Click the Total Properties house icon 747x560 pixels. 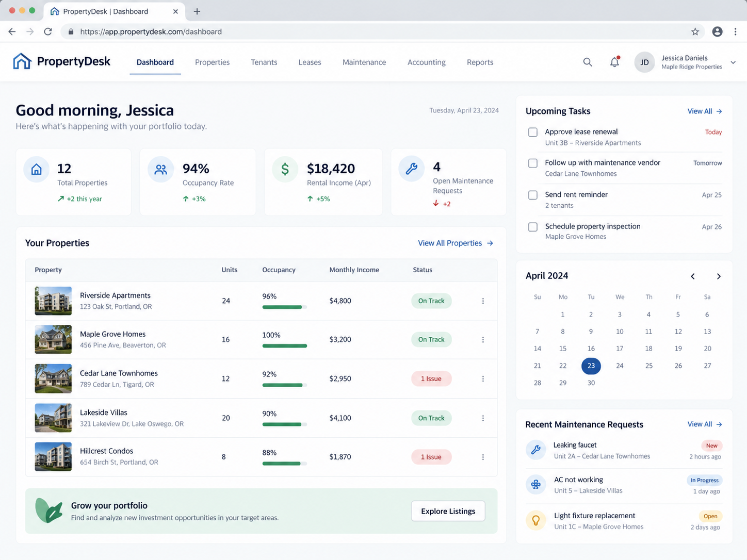[37, 170]
